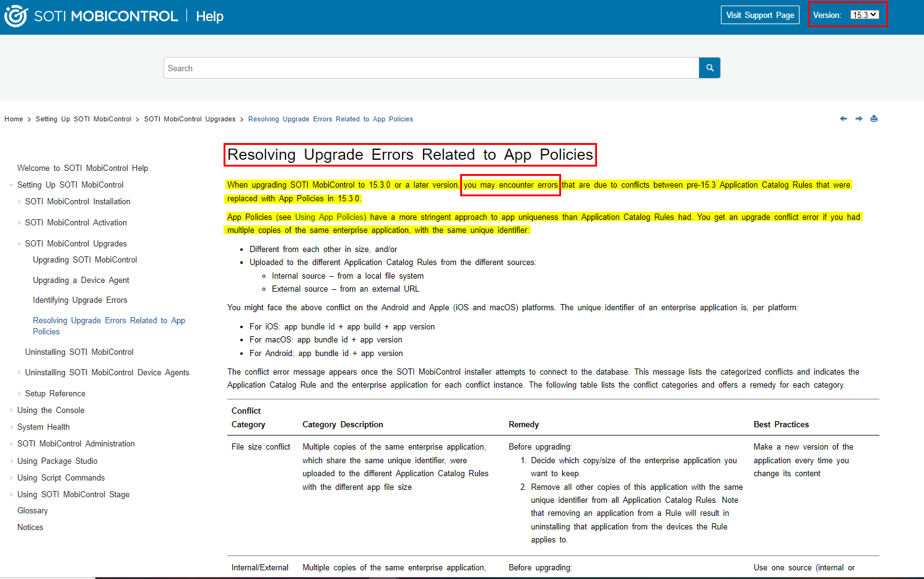Collapse the Setting Up SOTI MobiControl section
This screenshot has width=924, height=579.
click(11, 185)
